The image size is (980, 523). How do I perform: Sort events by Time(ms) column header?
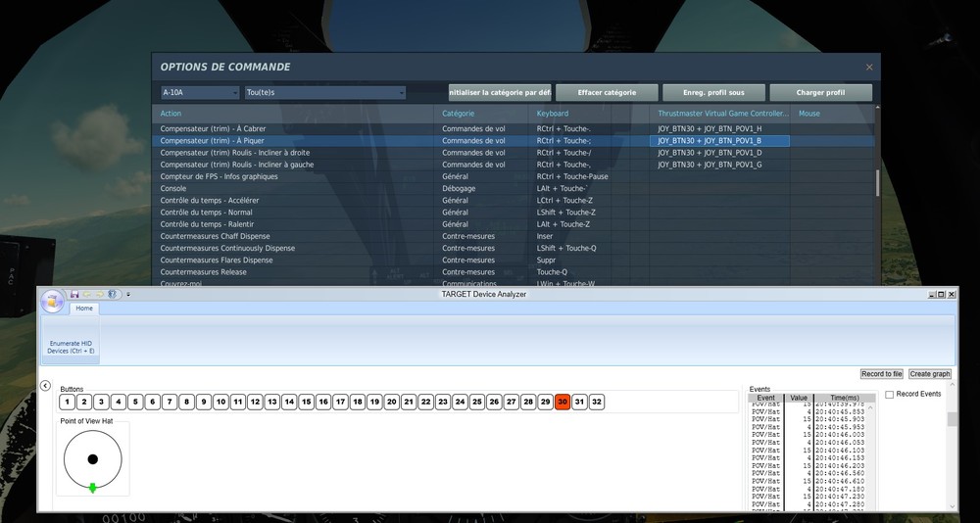(845, 398)
